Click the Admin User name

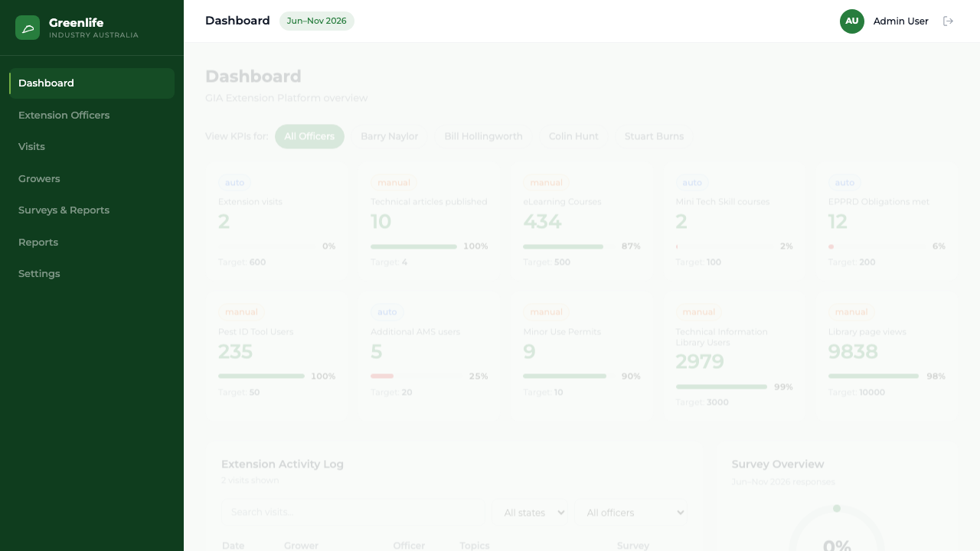pyautogui.click(x=901, y=21)
